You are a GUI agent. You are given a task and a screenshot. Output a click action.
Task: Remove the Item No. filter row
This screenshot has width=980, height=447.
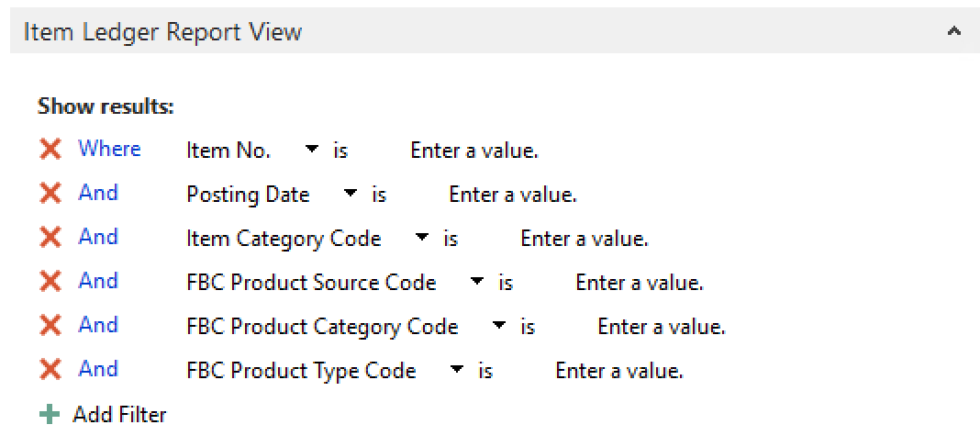coord(50,150)
